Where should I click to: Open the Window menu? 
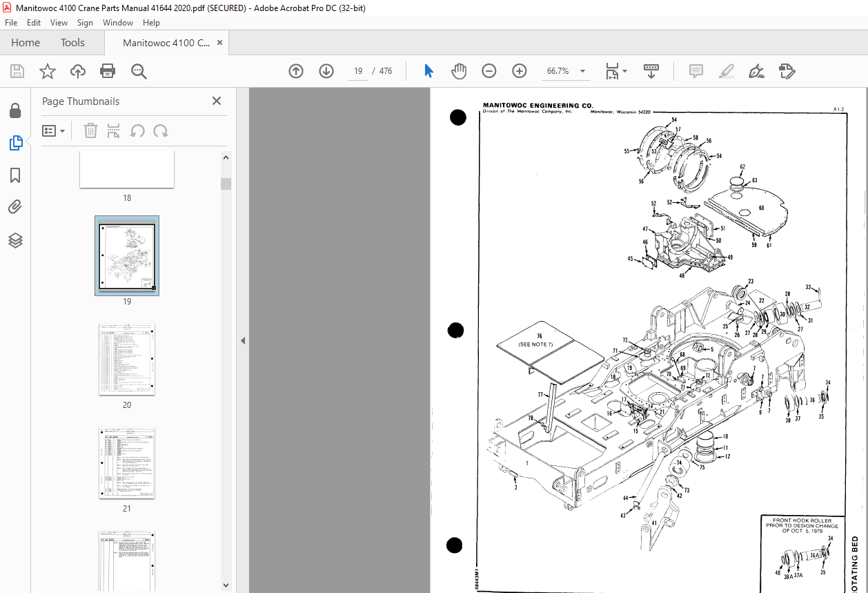pyautogui.click(x=118, y=22)
